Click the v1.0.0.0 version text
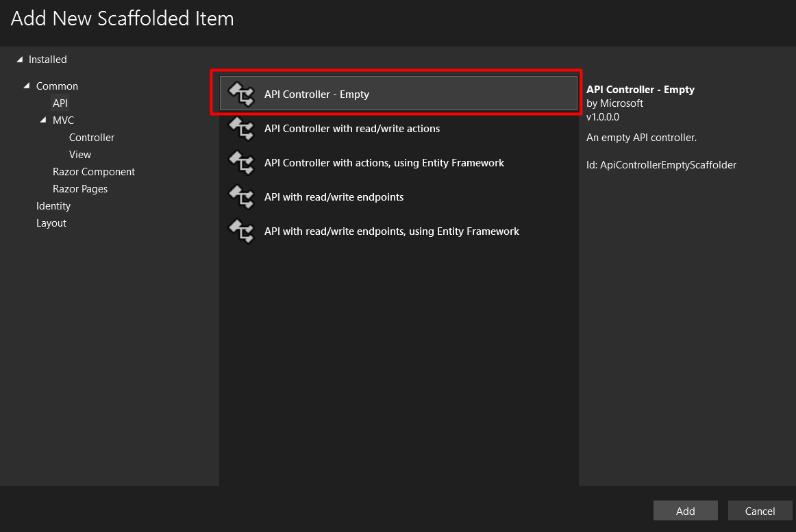Screen dimensions: 796x532 [x=603, y=117]
